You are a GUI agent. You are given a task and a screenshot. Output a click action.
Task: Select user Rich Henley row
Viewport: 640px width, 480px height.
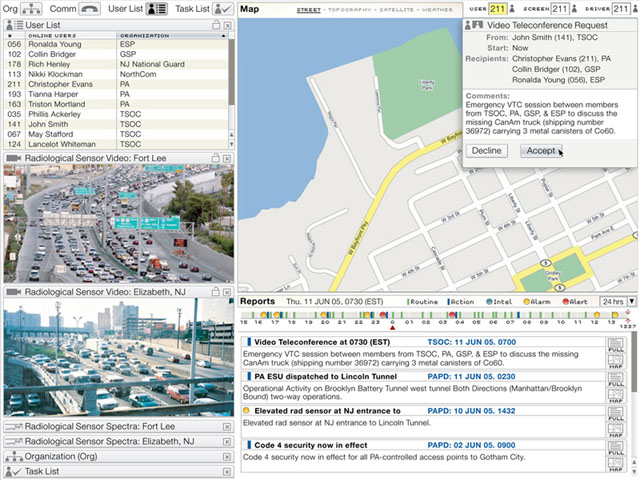pos(116,64)
